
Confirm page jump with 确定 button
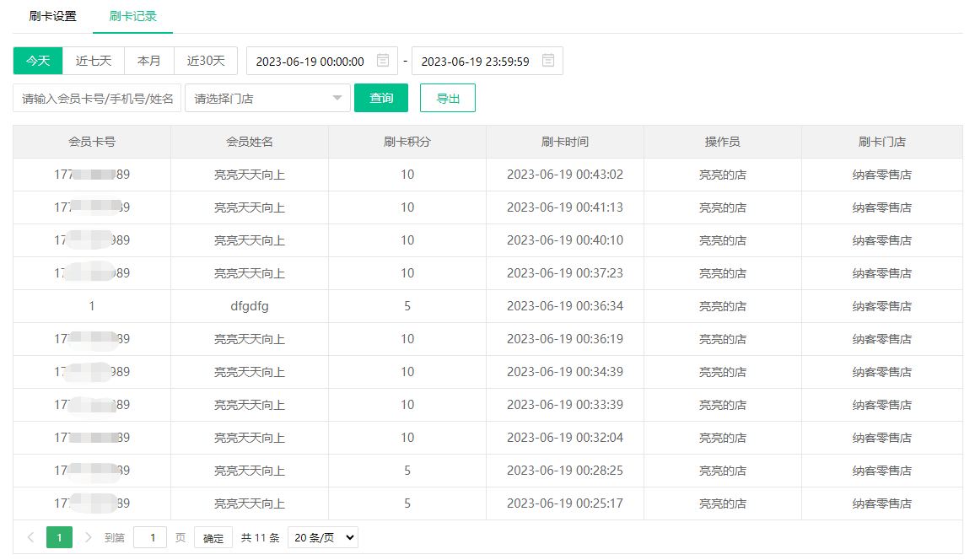[x=213, y=537]
